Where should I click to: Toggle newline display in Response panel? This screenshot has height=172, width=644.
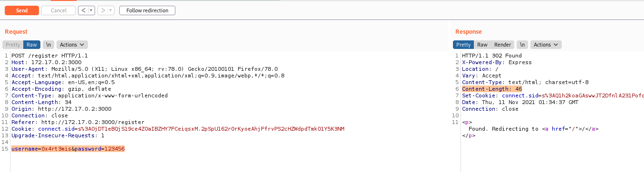pyautogui.click(x=522, y=45)
